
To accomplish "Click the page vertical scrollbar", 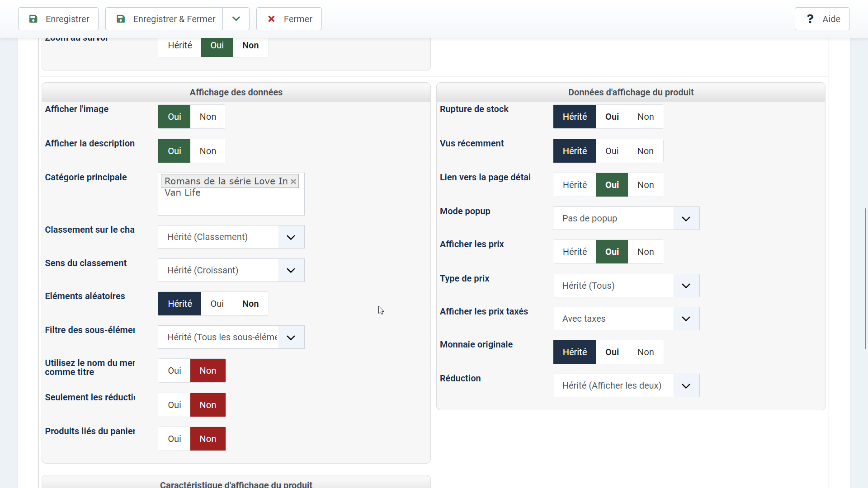I will click(x=865, y=278).
